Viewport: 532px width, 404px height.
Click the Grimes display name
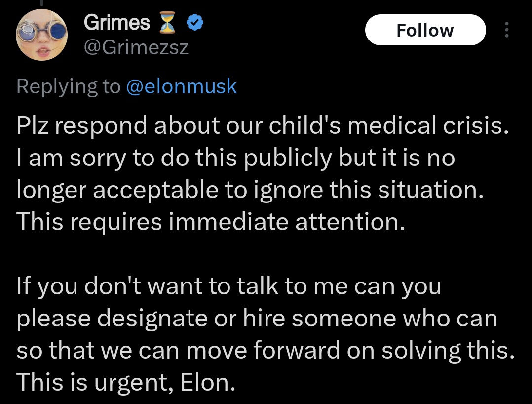pyautogui.click(x=117, y=22)
